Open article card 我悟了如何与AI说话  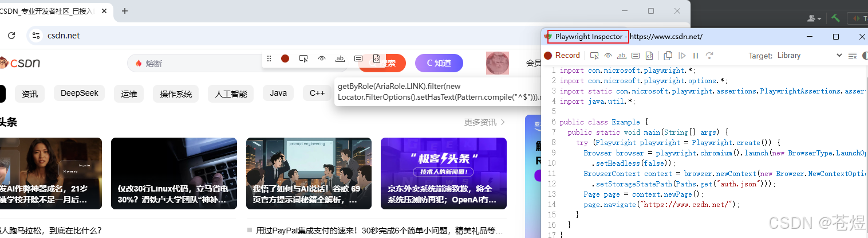pos(309,173)
